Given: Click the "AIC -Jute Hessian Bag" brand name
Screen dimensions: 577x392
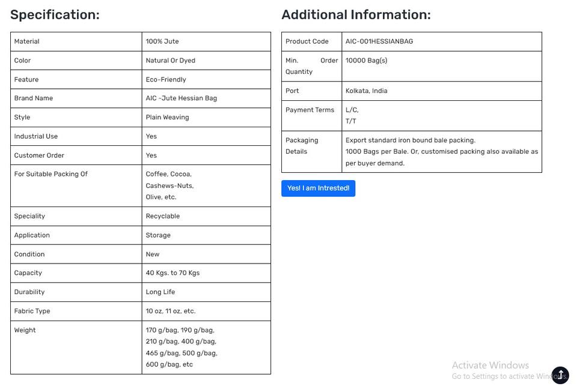Looking at the screenshot, I should click(x=181, y=98).
